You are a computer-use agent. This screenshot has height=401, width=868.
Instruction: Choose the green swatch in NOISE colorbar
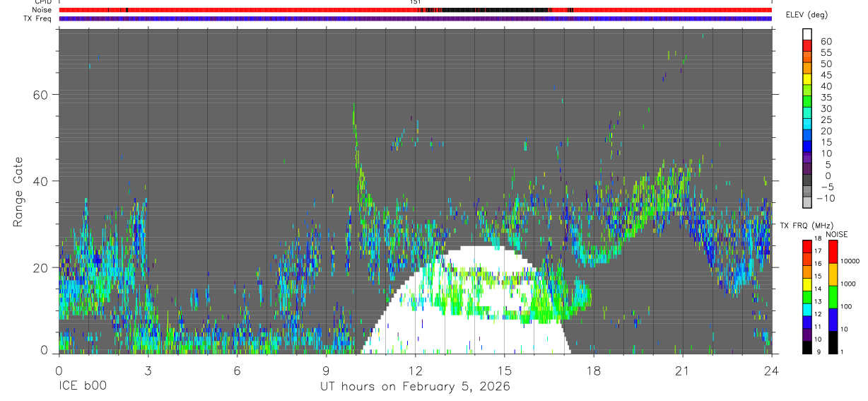pos(833,297)
